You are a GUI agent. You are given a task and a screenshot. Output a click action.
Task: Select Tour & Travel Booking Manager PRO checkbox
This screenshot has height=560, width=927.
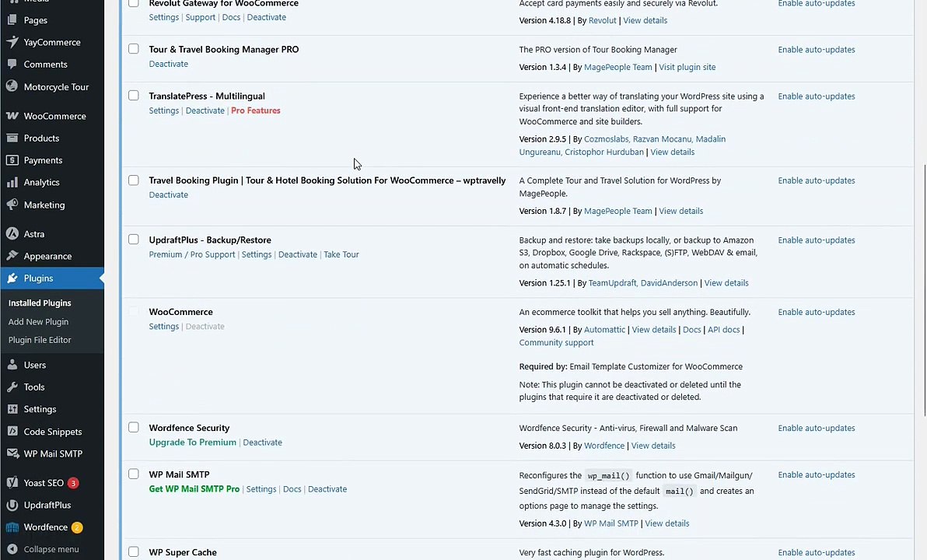point(134,48)
